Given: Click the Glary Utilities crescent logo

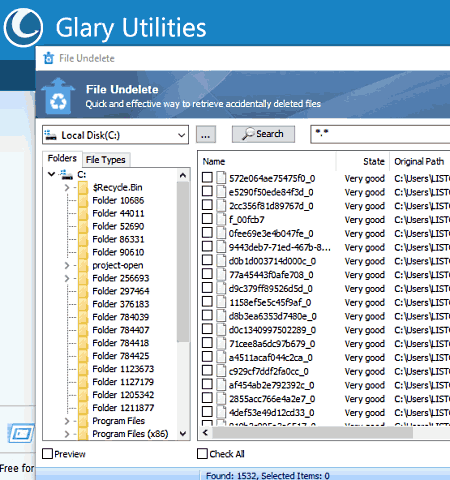Looking at the screenshot, I should click(23, 27).
